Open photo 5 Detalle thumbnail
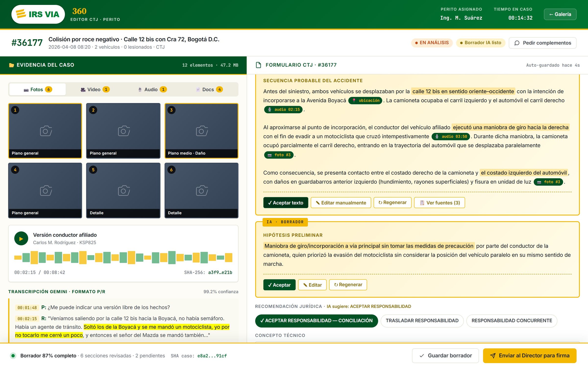The width and height of the screenshot is (588, 368). [123, 191]
